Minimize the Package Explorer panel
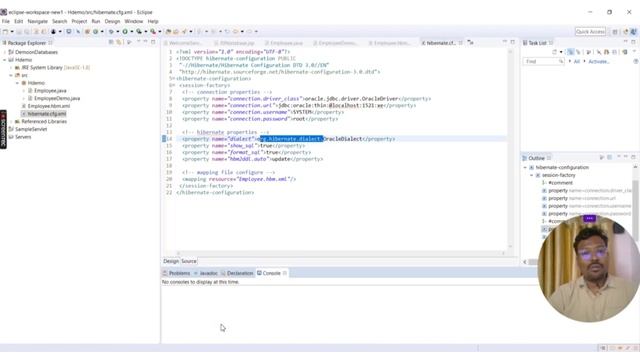Viewport: 640px width, 360px height. (x=145, y=42)
